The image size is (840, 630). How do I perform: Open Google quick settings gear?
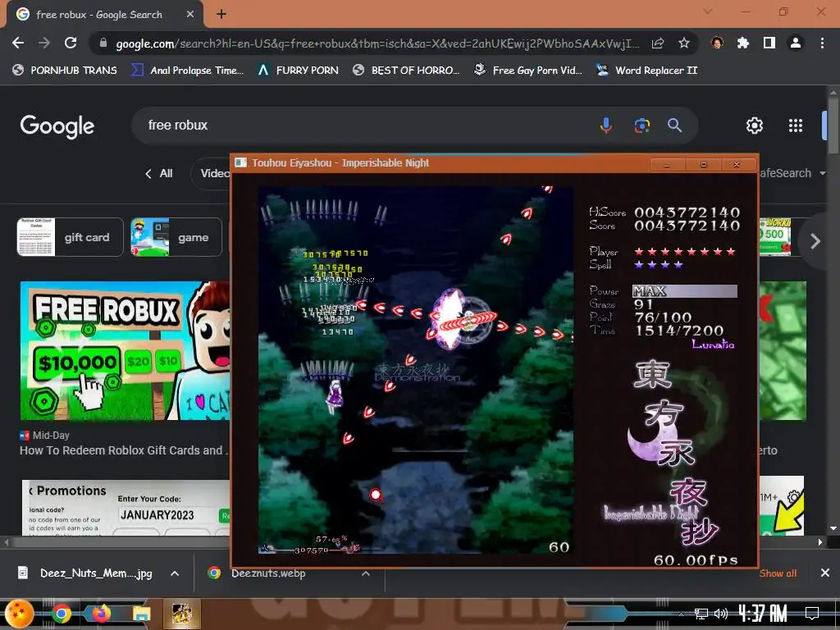coord(755,126)
